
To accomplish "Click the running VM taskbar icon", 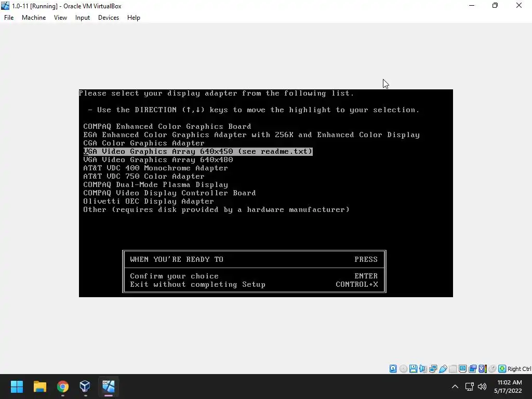I will coord(109,387).
